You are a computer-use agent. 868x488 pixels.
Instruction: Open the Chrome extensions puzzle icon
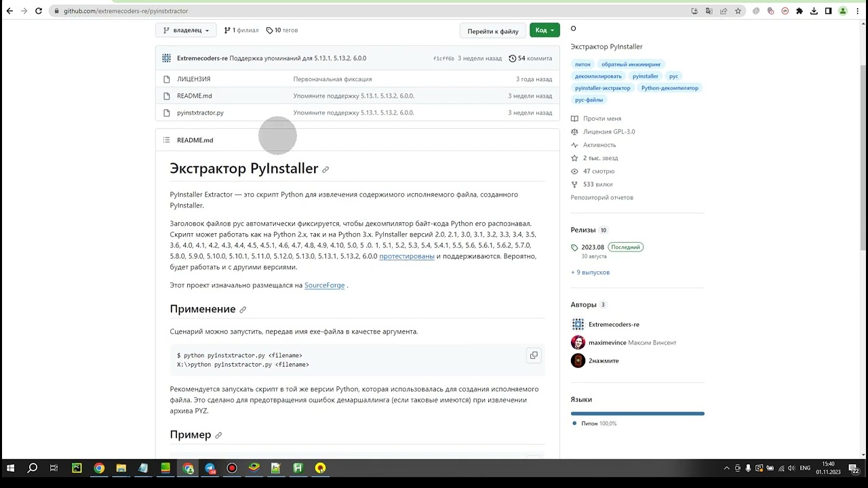[800, 11]
